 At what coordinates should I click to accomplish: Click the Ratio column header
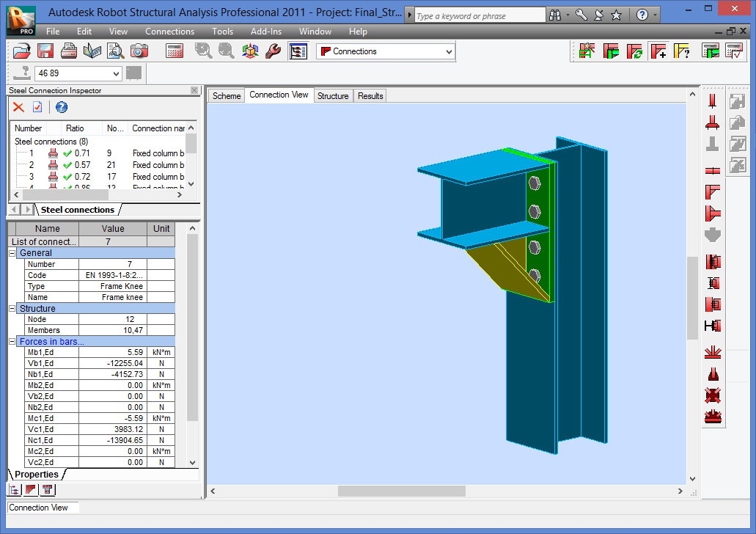point(75,128)
